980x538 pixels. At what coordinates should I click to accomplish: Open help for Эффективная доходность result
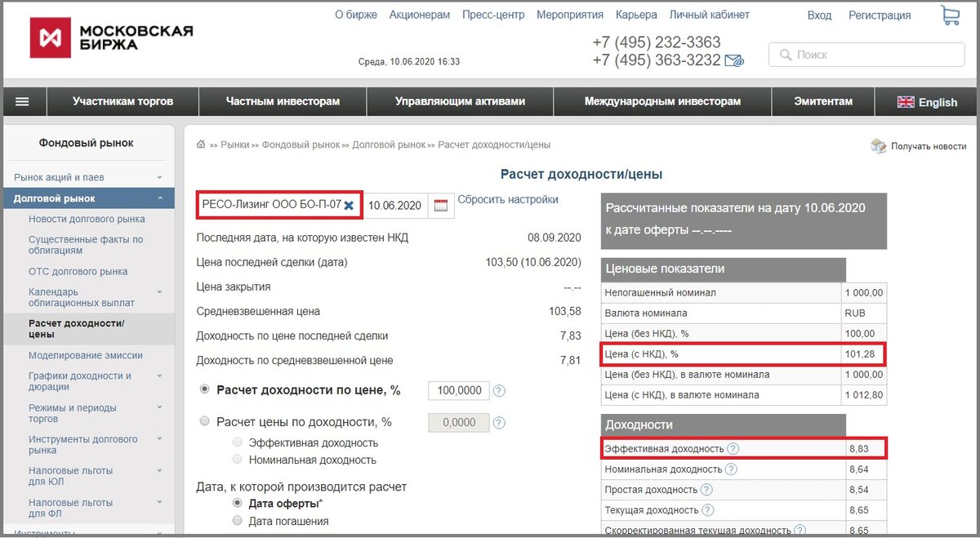[x=733, y=448]
